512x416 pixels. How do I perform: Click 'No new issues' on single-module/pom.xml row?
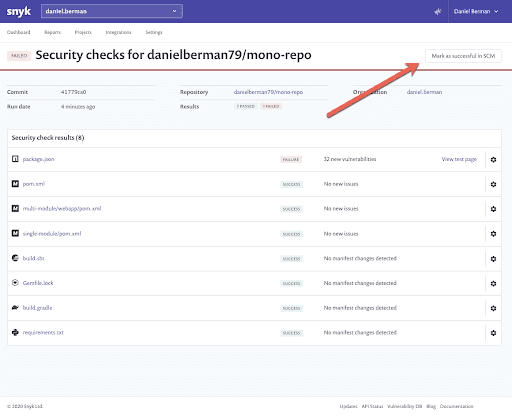pyautogui.click(x=341, y=234)
